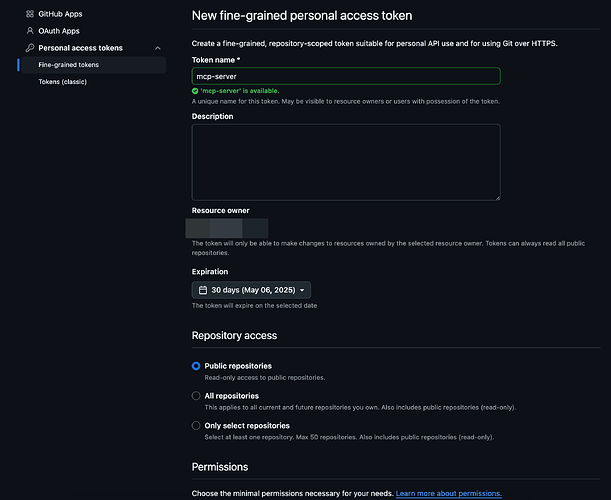
Task: Open the 30 days expiration dropdown
Action: click(251, 290)
